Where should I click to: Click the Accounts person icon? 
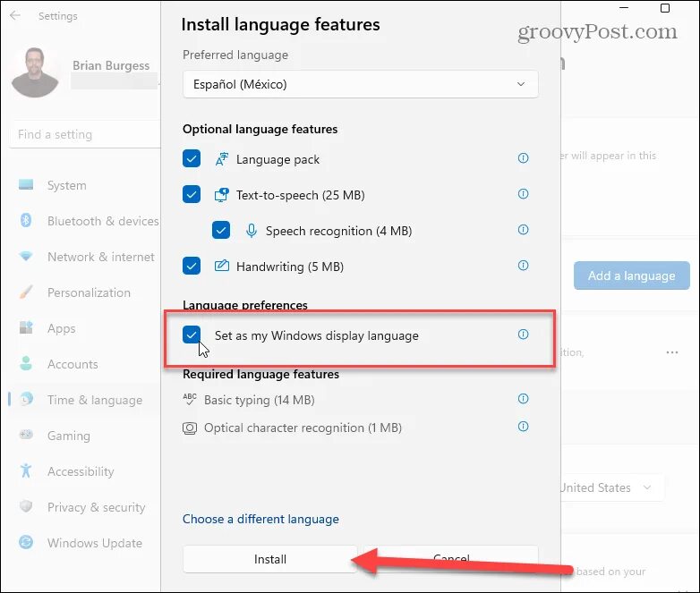(26, 364)
